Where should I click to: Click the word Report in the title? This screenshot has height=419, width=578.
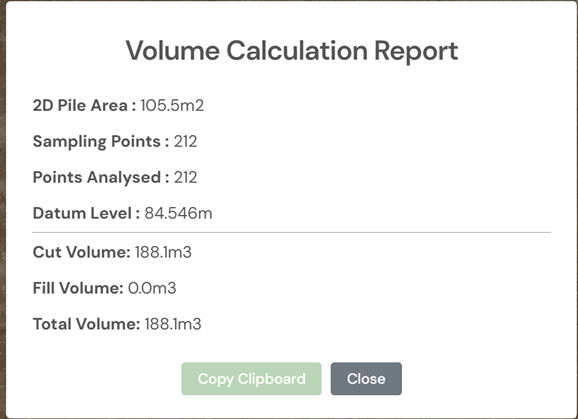coord(416,51)
